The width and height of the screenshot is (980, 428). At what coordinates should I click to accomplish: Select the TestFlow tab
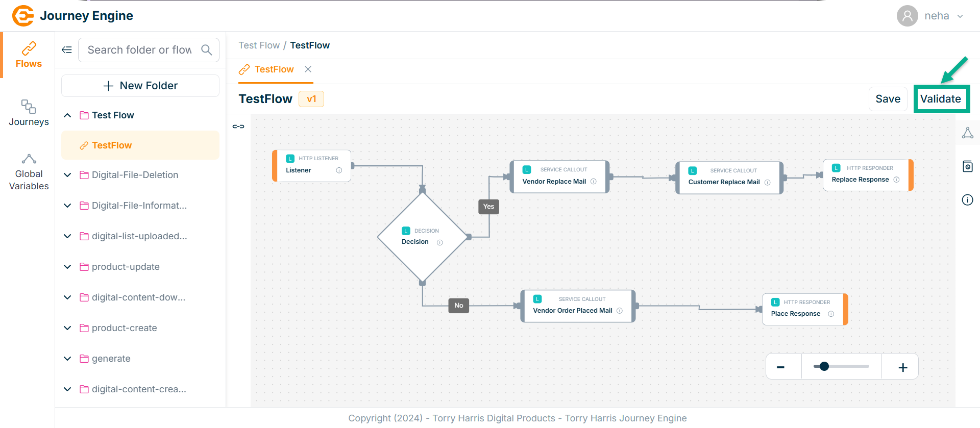[274, 69]
